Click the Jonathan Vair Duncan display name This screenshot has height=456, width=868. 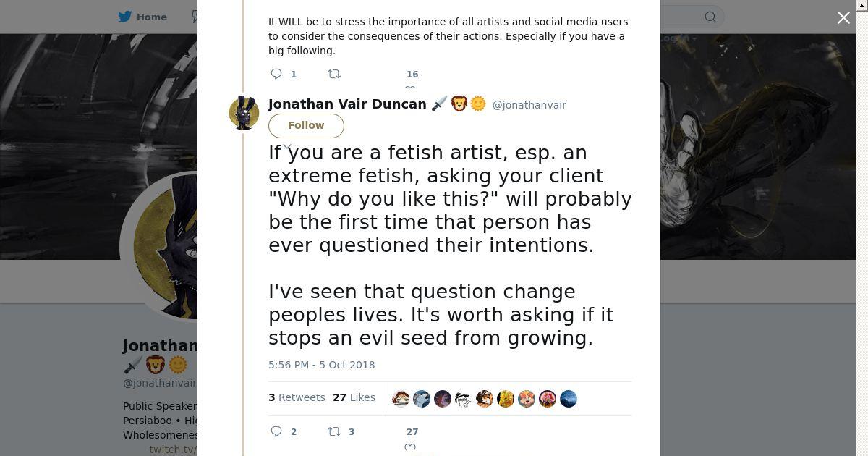(347, 104)
